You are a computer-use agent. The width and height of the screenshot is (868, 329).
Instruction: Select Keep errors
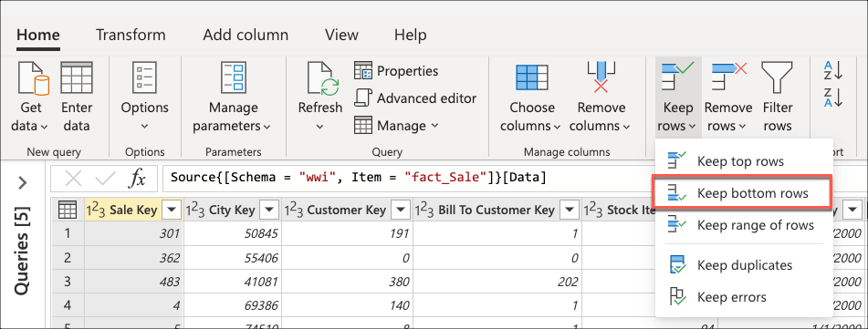(744, 297)
